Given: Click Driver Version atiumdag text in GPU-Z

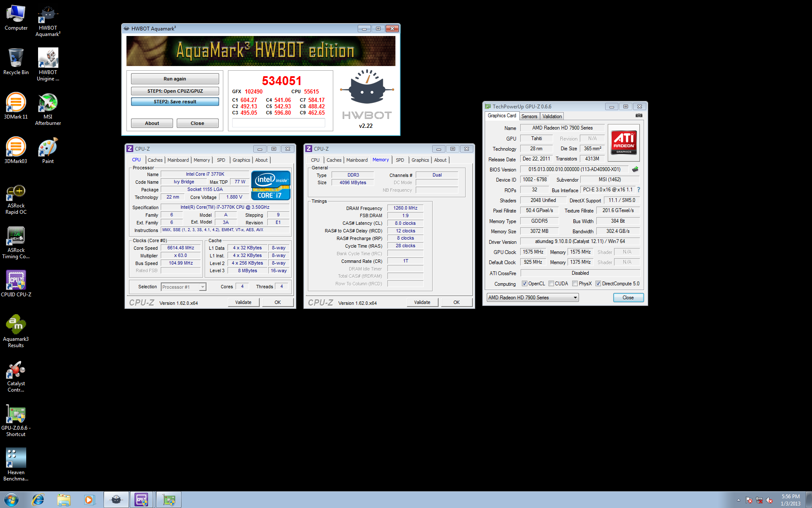Looking at the screenshot, I should tap(580, 241).
